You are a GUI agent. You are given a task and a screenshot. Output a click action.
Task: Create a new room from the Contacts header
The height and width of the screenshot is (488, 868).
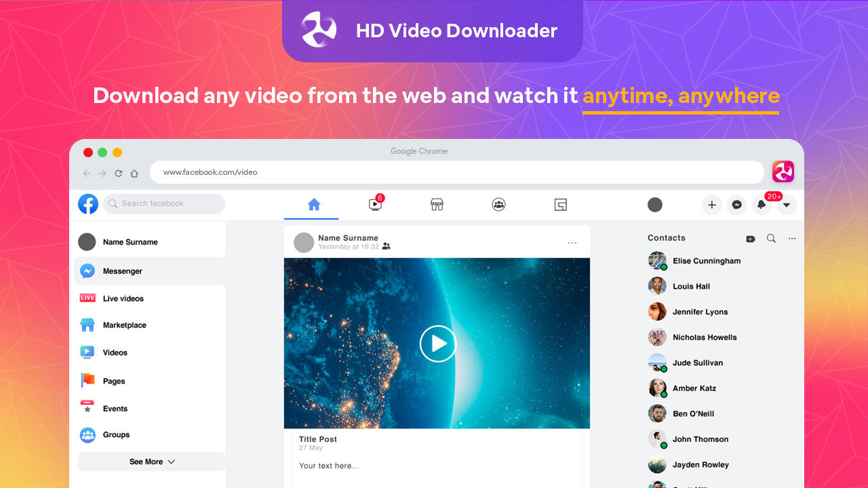[750, 239]
